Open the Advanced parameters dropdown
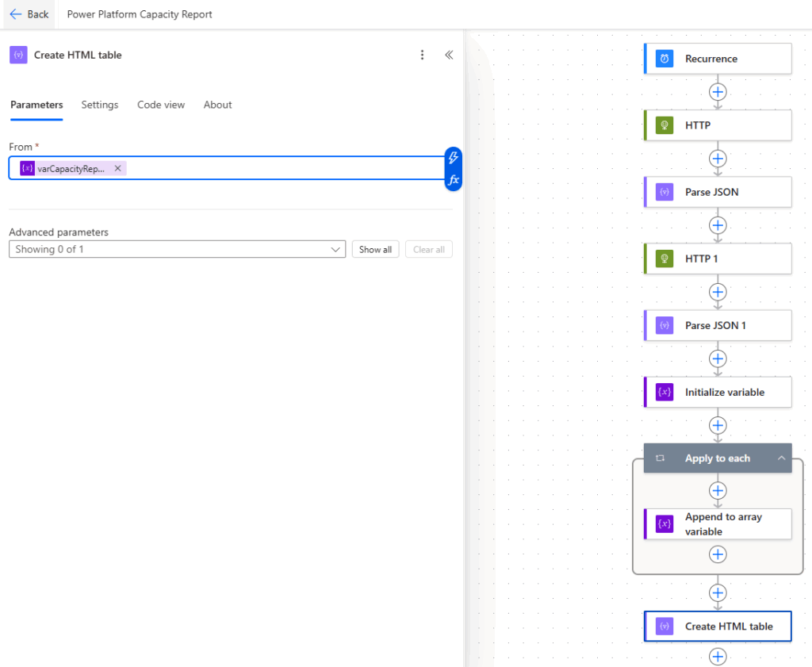812x667 pixels. [x=177, y=249]
